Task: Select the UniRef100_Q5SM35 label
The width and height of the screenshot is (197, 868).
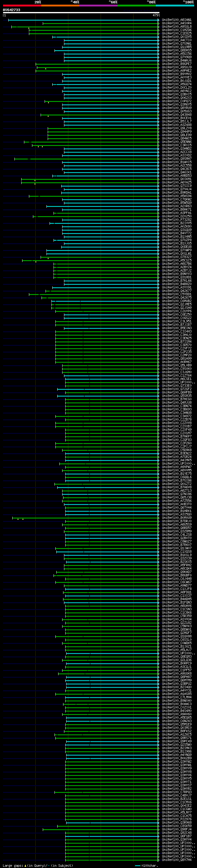Action: click(x=176, y=396)
